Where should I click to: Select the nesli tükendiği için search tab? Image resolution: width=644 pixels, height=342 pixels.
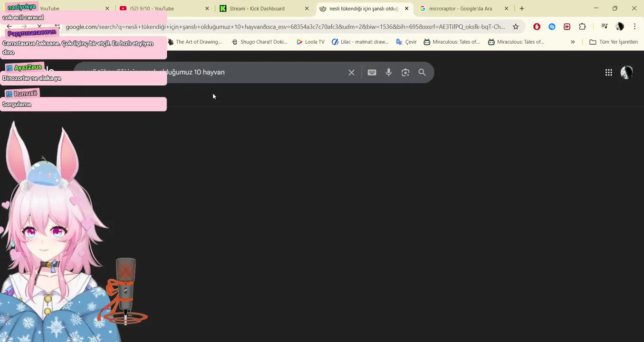[364, 9]
